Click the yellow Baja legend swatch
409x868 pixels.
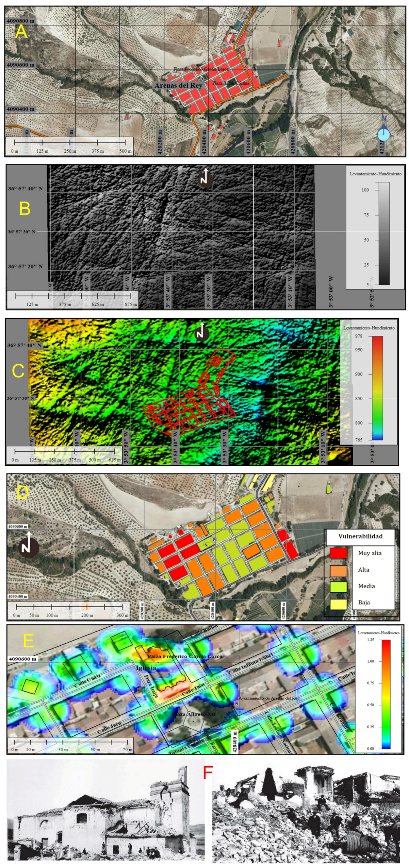[338, 604]
